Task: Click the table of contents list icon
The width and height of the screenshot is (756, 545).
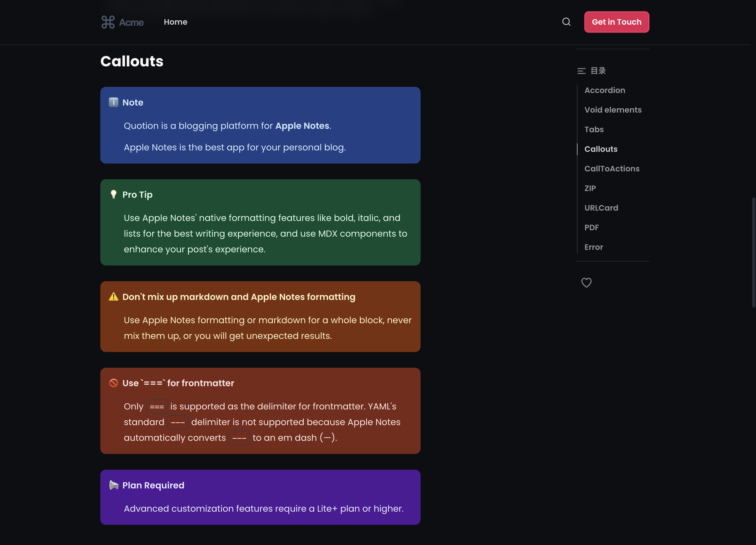Action: pyautogui.click(x=581, y=71)
